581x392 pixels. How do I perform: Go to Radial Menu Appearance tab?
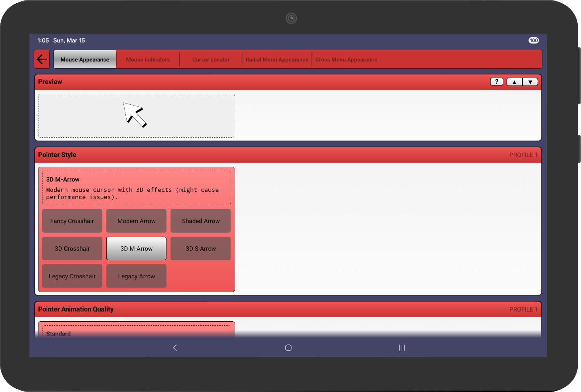pos(277,59)
